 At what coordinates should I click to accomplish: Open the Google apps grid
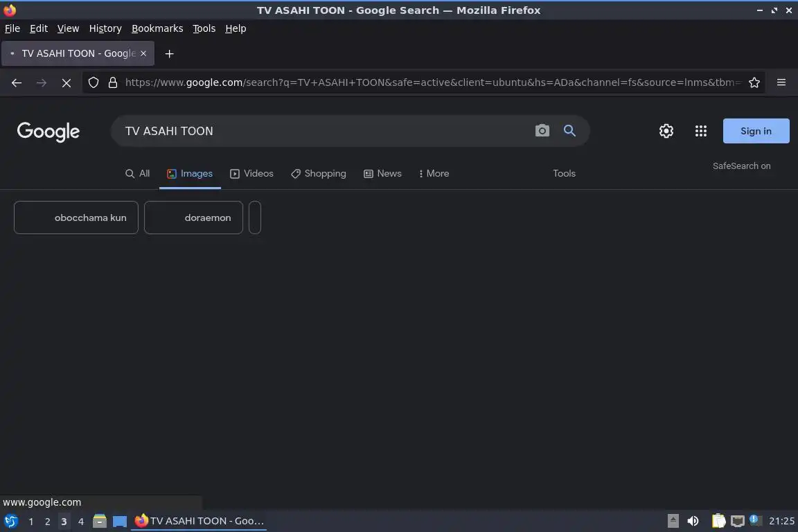point(701,131)
